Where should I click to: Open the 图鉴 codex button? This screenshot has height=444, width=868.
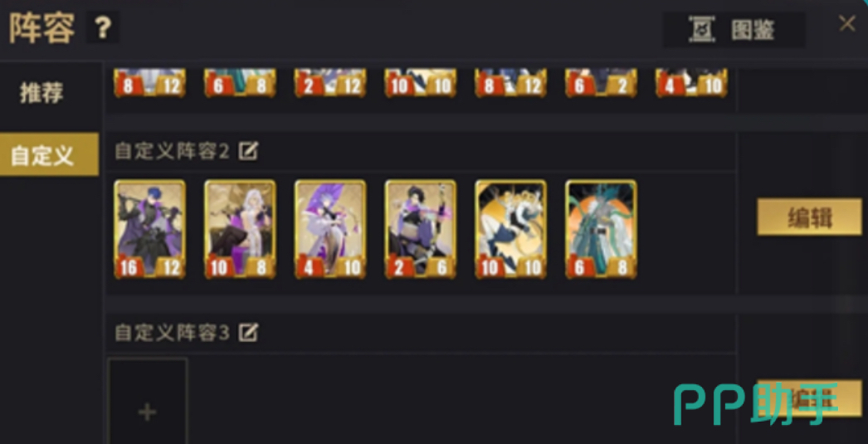click(734, 29)
